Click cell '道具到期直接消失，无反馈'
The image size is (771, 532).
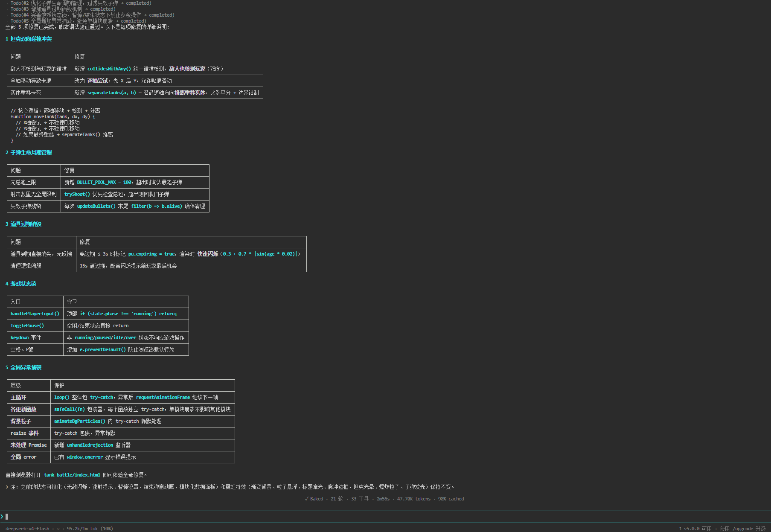click(x=41, y=254)
